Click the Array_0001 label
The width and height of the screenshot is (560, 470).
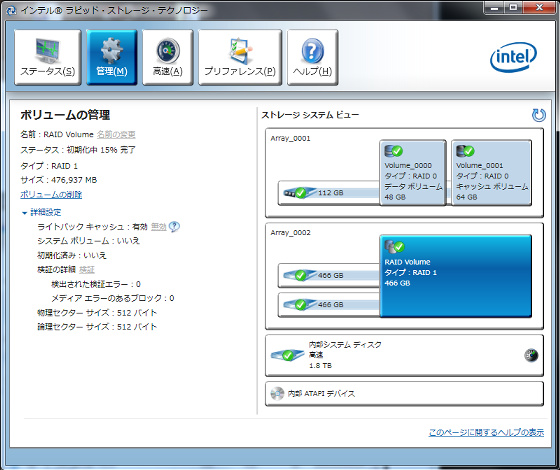pos(290,139)
